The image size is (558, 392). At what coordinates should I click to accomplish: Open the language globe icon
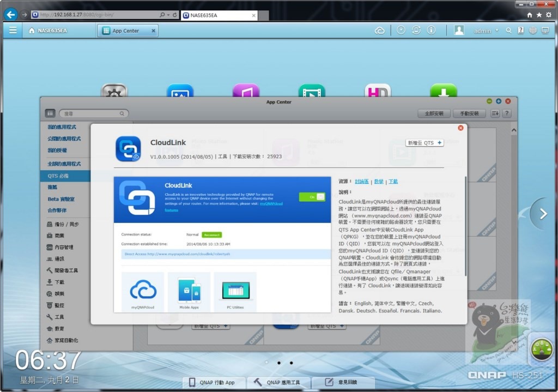click(533, 31)
